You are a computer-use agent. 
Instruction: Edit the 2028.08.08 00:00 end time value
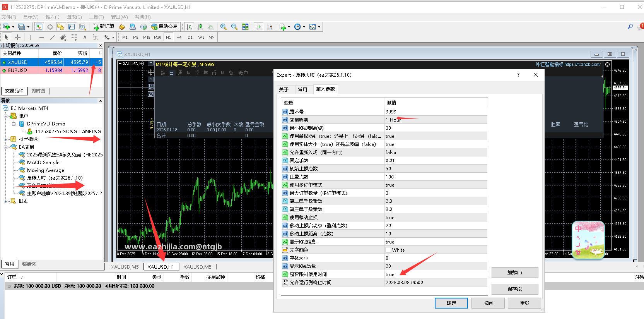point(436,282)
